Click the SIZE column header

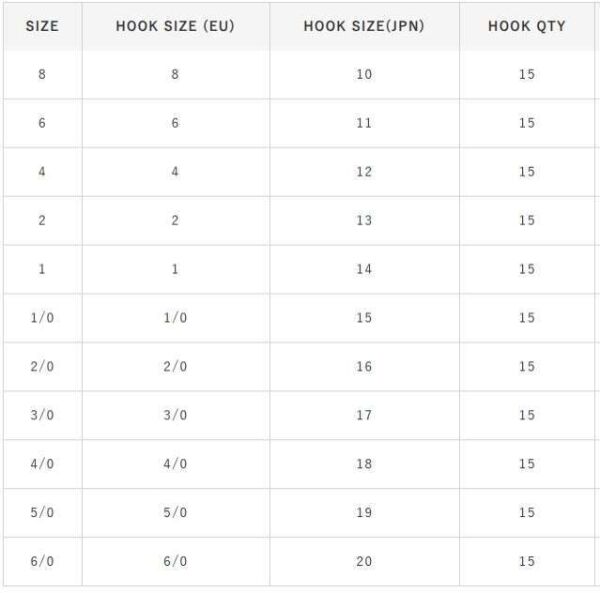pyautogui.click(x=42, y=26)
